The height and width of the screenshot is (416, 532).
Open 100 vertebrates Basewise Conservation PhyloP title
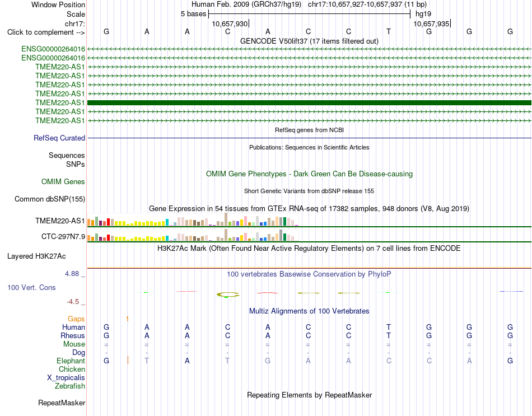point(309,274)
